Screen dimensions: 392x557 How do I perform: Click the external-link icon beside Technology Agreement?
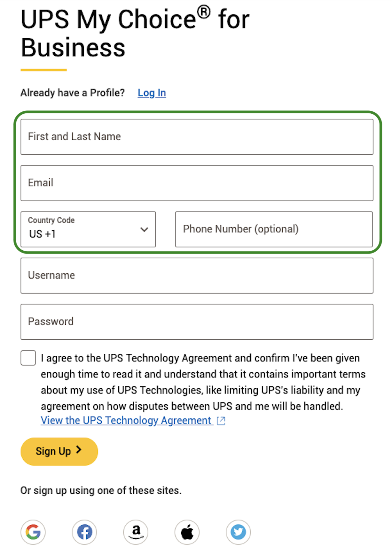221,421
